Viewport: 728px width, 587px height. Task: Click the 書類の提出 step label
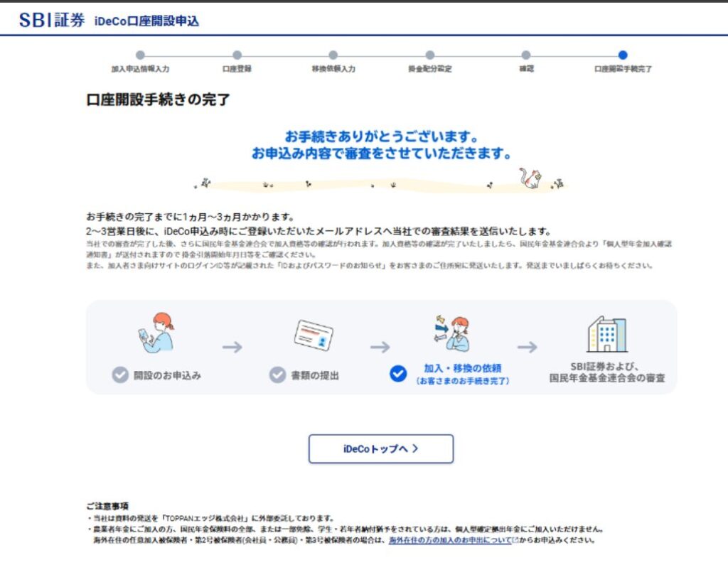315,375
